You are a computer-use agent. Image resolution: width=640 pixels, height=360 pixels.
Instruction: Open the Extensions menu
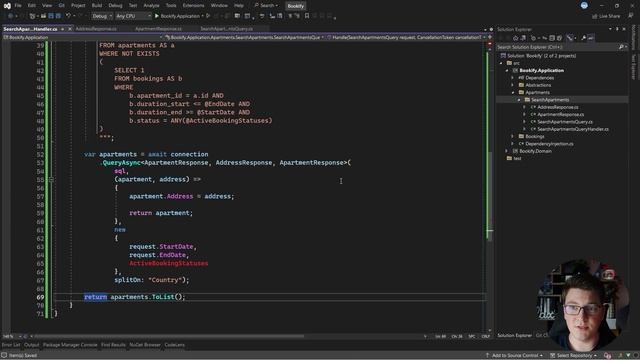(193, 6)
